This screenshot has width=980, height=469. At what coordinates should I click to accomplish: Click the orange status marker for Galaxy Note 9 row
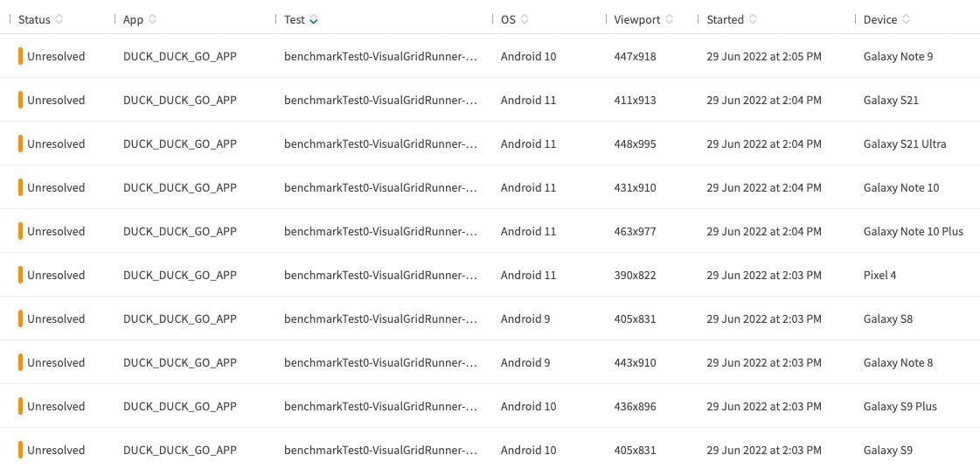point(20,56)
